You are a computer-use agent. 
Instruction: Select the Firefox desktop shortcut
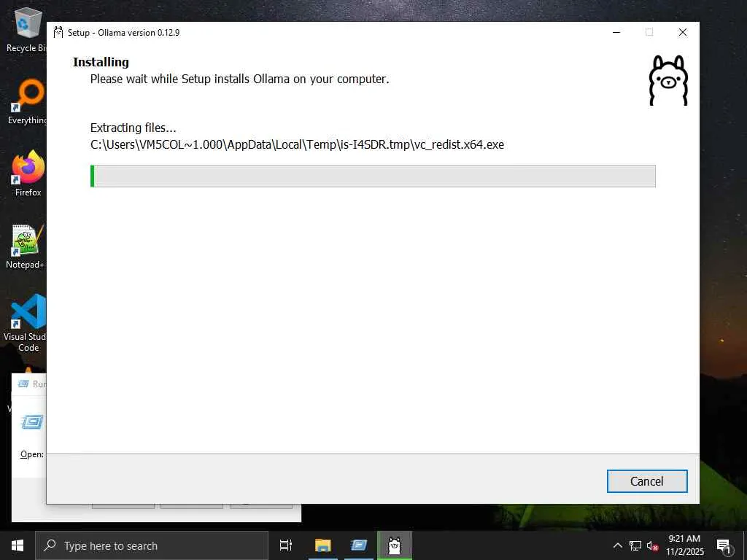pos(28,174)
